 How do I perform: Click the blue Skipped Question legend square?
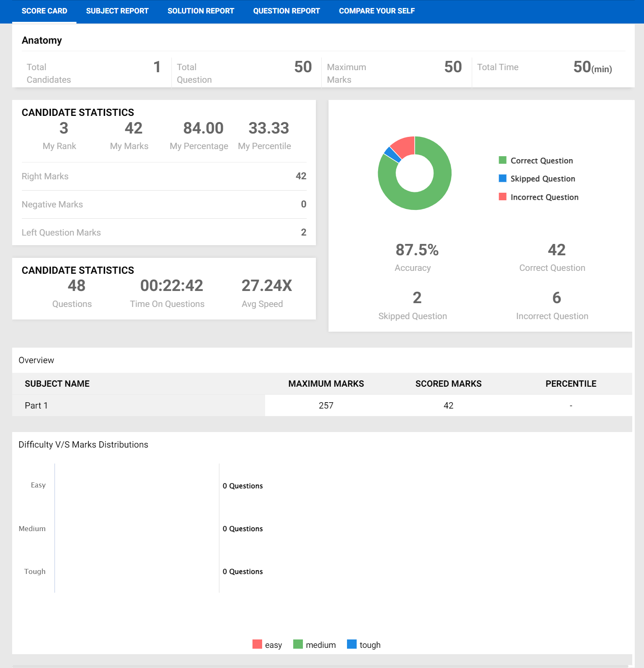[x=502, y=178]
